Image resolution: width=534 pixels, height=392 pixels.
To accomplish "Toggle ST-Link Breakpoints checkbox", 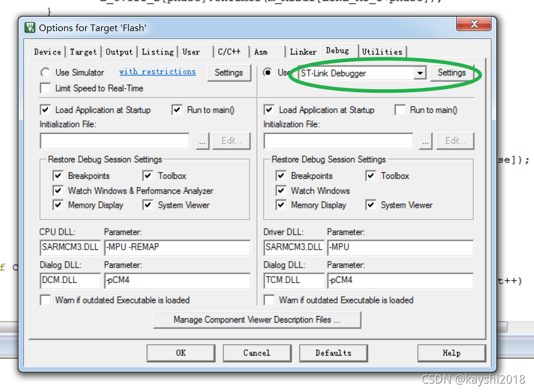I will pyautogui.click(x=281, y=176).
